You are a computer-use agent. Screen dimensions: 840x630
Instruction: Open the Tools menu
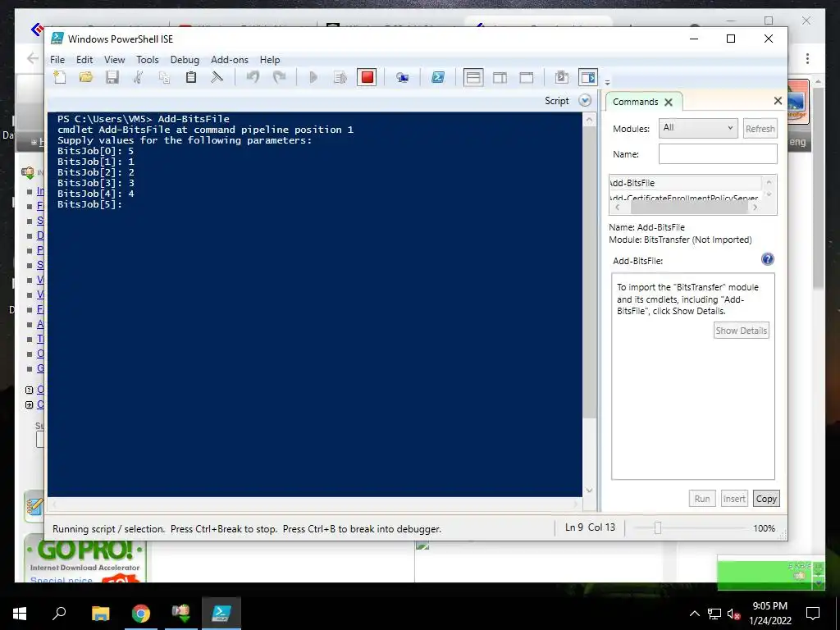[x=148, y=60]
